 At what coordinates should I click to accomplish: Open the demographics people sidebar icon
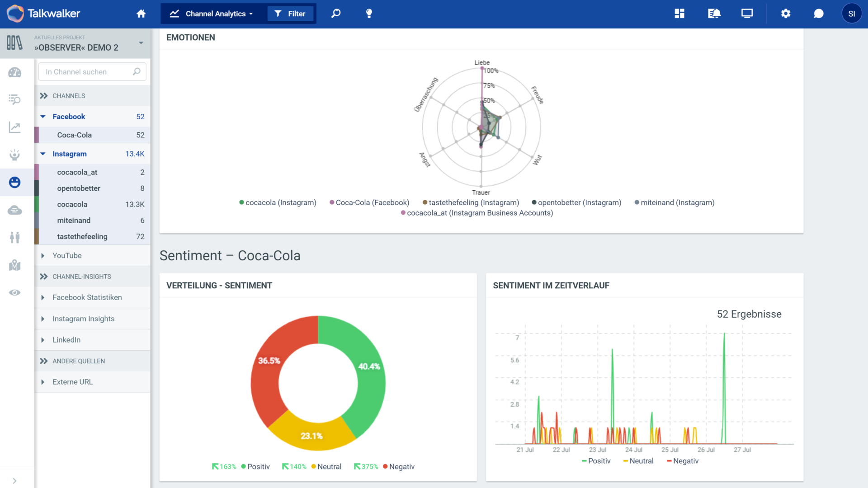15,237
